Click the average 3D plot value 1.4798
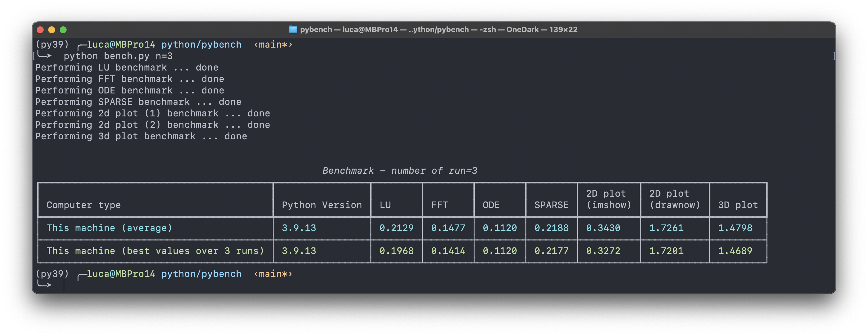868x336 pixels. tap(735, 228)
